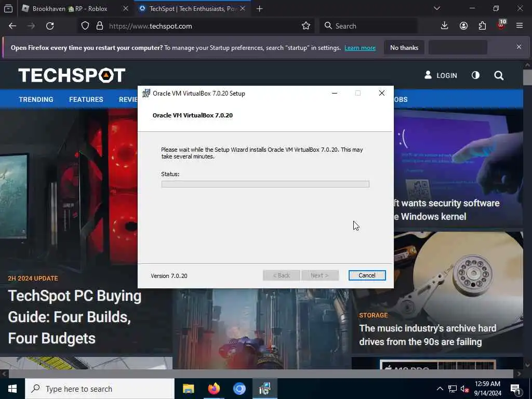Click the uBlock extension icon with badge
The height and width of the screenshot is (399, 532).
point(501,25)
